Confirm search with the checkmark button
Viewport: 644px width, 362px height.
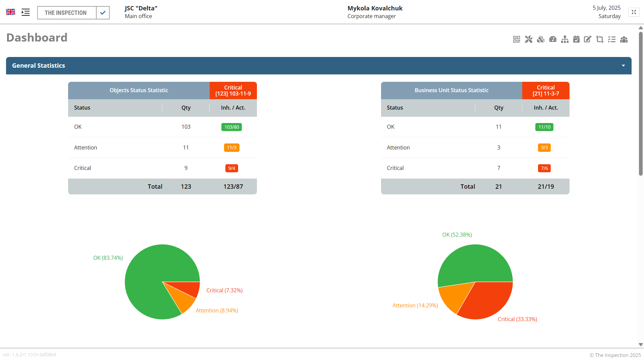click(x=103, y=13)
